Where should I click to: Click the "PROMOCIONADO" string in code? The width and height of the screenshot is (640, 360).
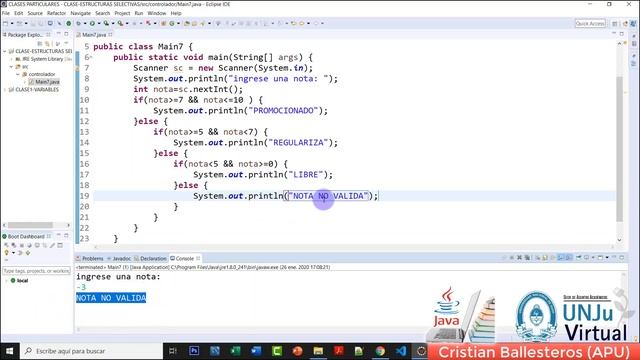pos(283,111)
